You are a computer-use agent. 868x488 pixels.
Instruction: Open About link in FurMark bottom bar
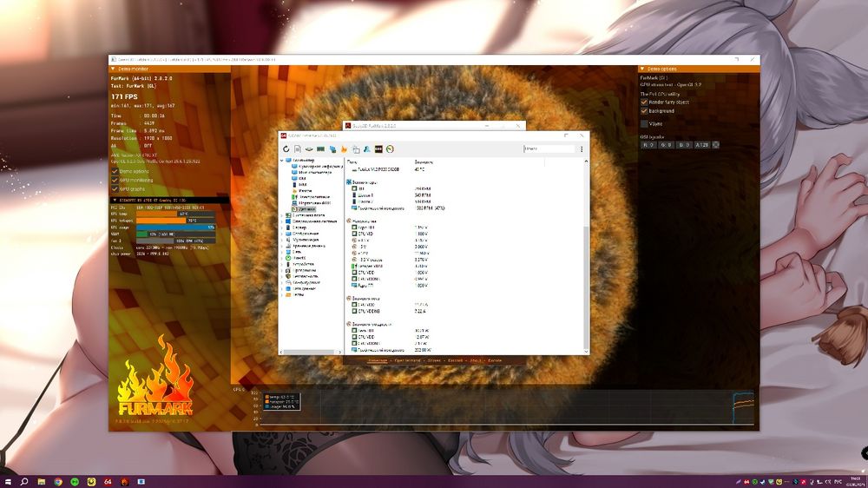(476, 360)
